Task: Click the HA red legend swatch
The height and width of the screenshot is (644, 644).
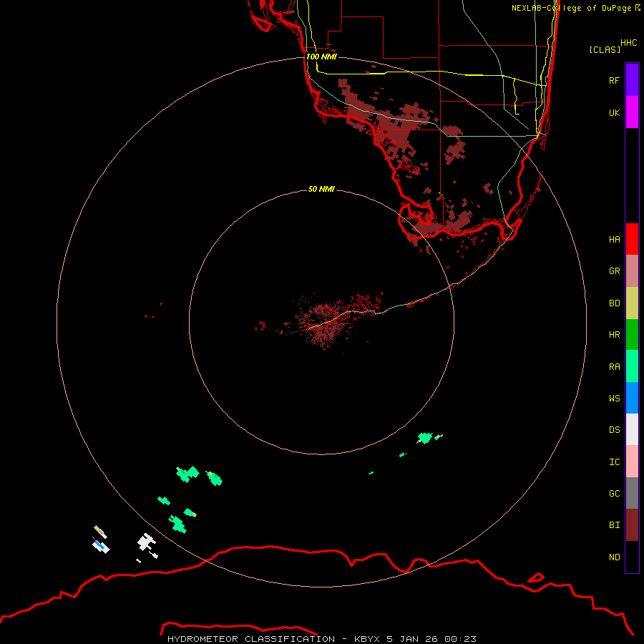Action: [632, 239]
